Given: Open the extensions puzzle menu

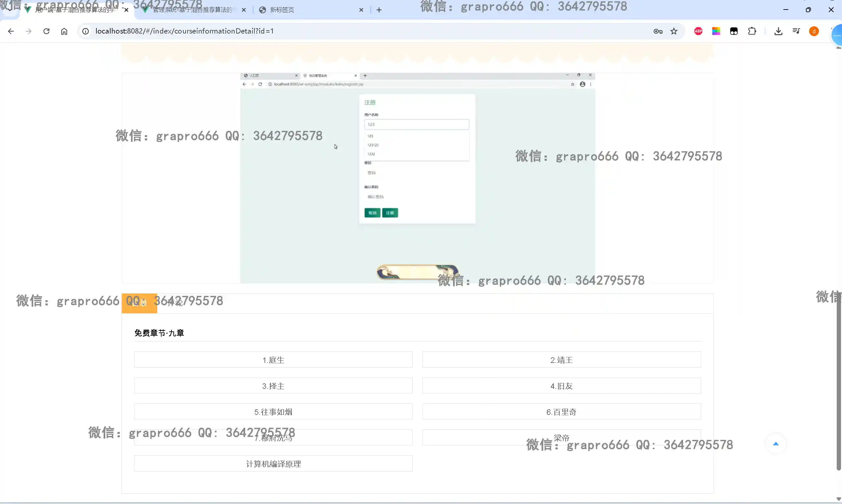Looking at the screenshot, I should click(752, 31).
